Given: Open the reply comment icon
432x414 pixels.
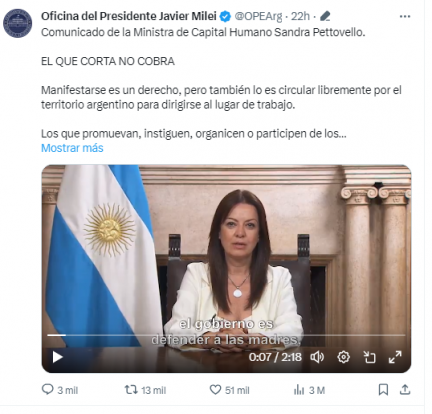Looking at the screenshot, I should (48, 389).
